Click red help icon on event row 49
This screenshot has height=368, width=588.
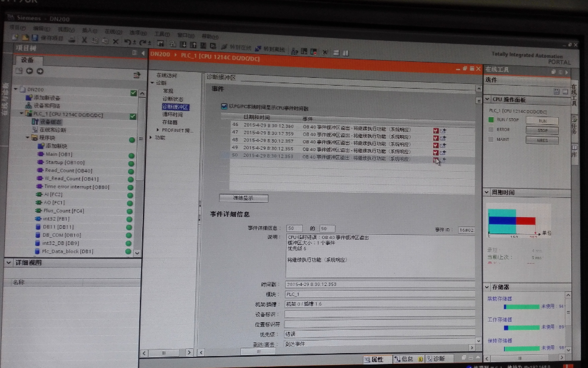[436, 153]
